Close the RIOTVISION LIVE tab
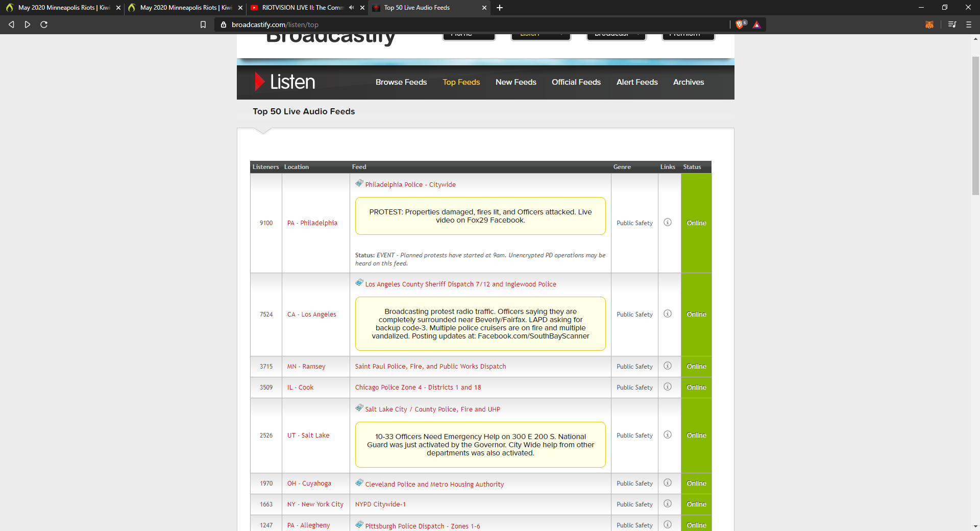 click(x=362, y=8)
